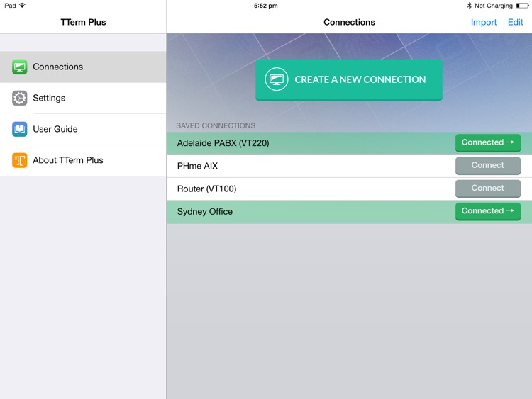The height and width of the screenshot is (399, 532).
Task: Click the Bluetooth icon in status bar
Action: coord(470,6)
